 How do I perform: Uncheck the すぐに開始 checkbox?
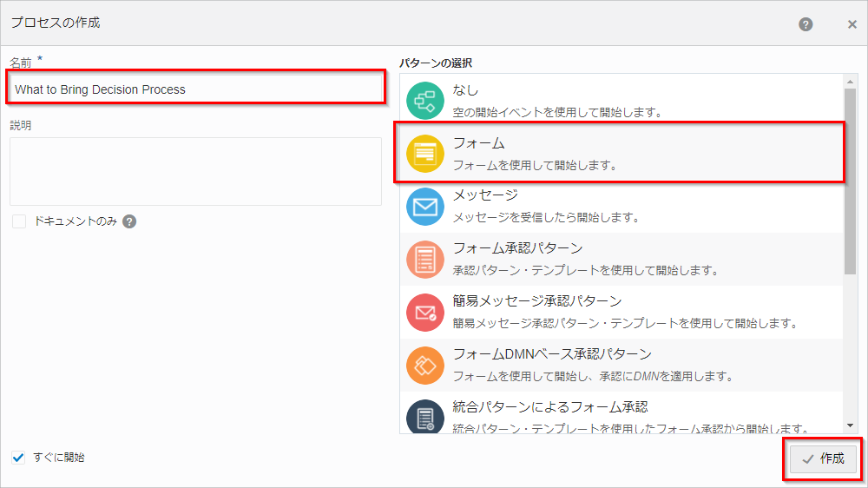[x=19, y=458]
